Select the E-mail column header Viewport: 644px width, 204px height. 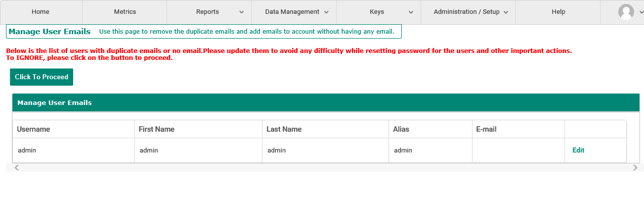(486, 129)
